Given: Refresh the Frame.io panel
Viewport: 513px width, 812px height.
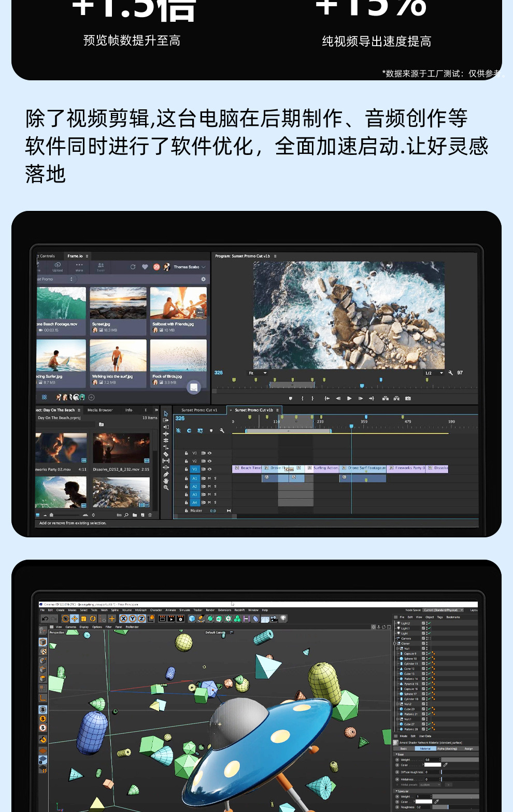Looking at the screenshot, I should click(x=133, y=267).
